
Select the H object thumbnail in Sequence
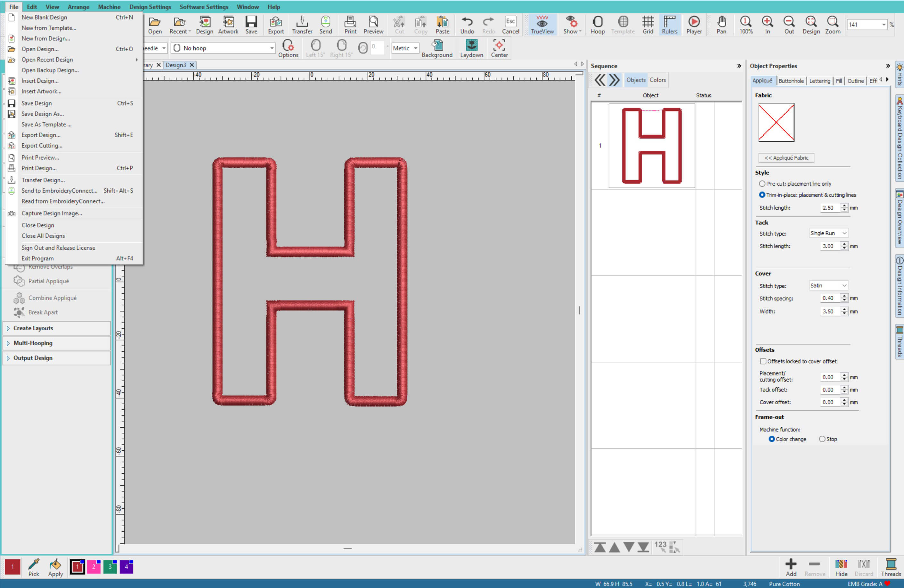pos(651,146)
